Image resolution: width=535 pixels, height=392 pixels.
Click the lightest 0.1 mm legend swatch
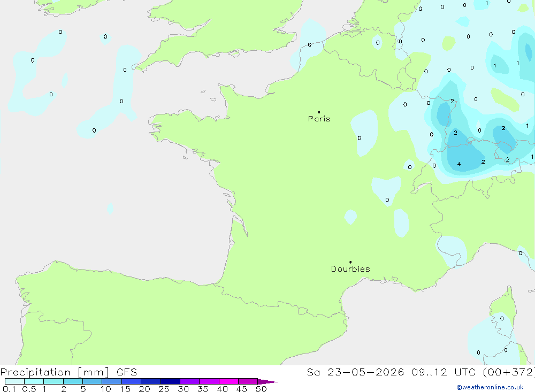click(x=14, y=381)
